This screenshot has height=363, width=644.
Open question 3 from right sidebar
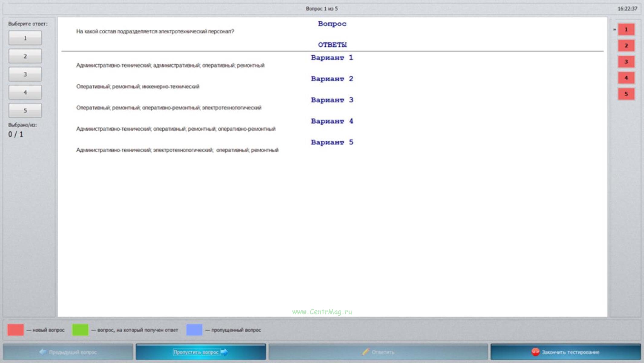[626, 62]
